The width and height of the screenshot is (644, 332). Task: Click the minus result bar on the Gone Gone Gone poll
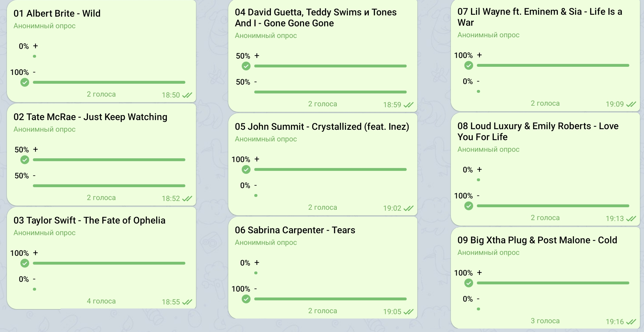[330, 92]
